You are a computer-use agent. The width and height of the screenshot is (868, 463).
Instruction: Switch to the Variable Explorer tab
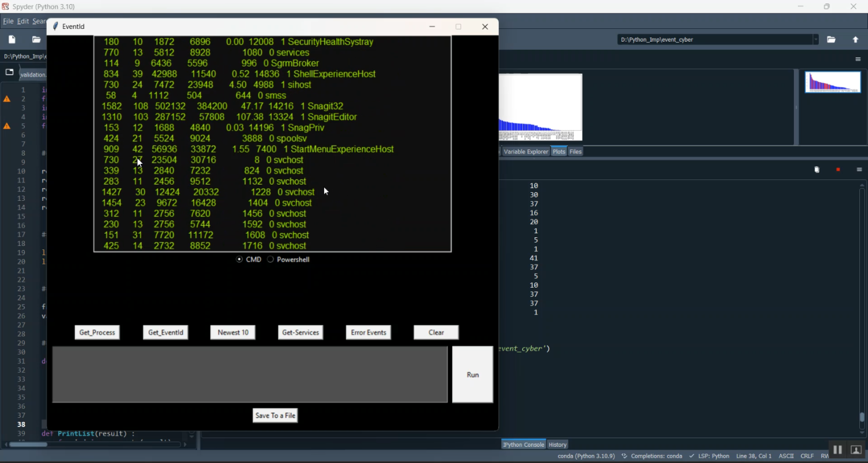525,152
